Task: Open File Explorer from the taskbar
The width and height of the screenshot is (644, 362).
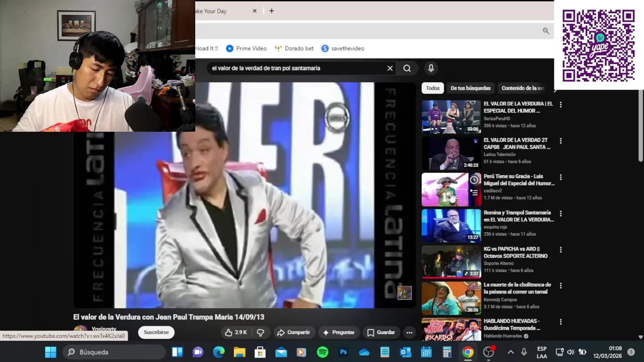Action: coord(239,352)
